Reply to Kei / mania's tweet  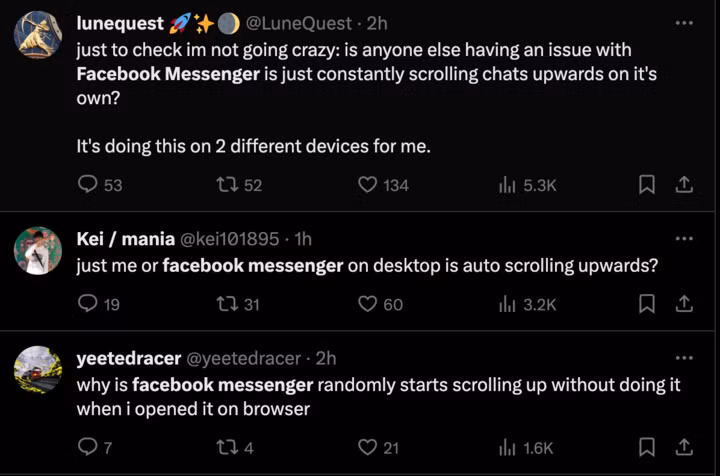click(x=88, y=304)
